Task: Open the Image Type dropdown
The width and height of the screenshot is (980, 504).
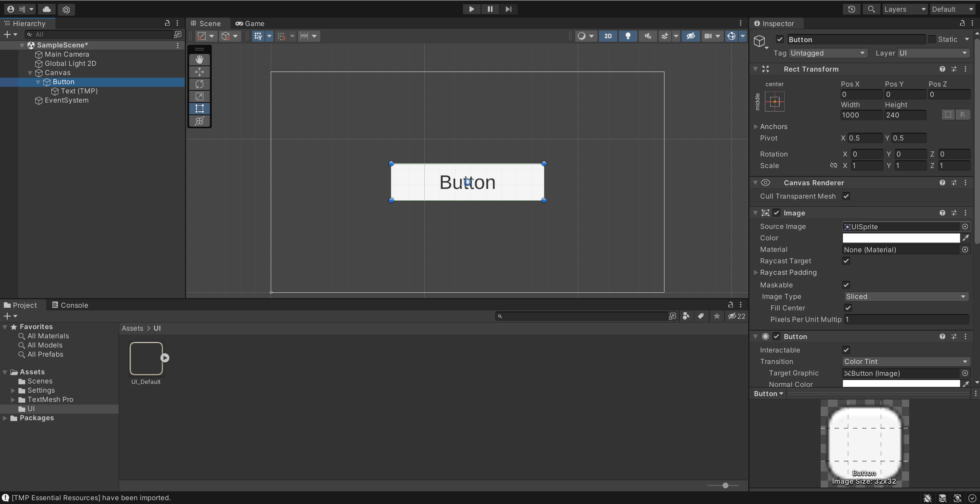Action: tap(906, 297)
